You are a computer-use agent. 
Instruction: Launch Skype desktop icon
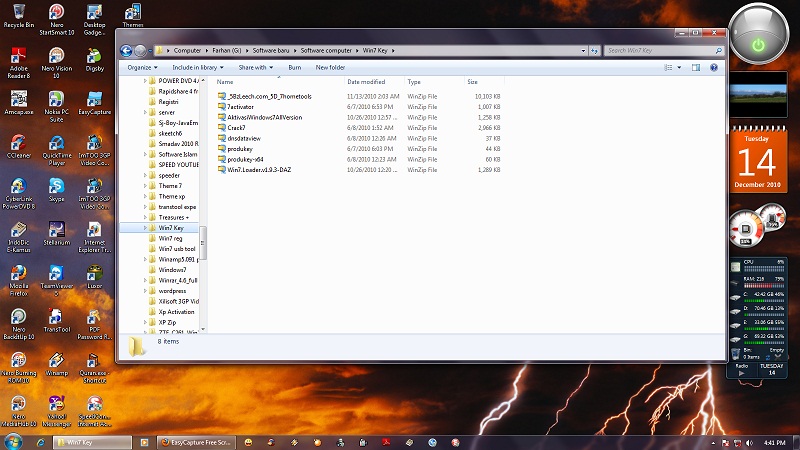pos(57,190)
